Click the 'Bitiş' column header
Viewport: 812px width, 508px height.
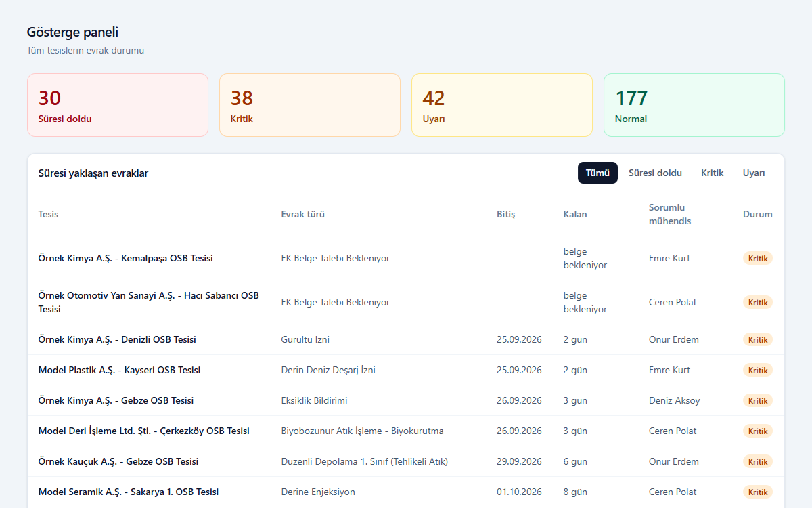click(x=506, y=214)
